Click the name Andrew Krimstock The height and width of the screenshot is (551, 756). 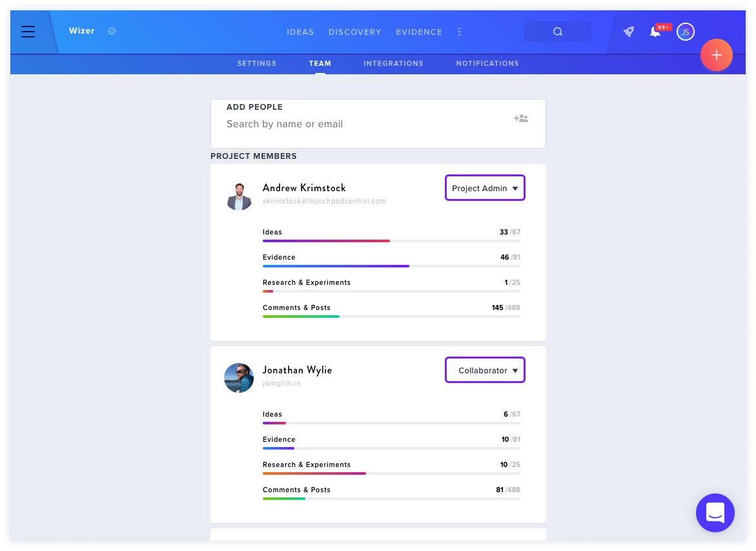304,188
